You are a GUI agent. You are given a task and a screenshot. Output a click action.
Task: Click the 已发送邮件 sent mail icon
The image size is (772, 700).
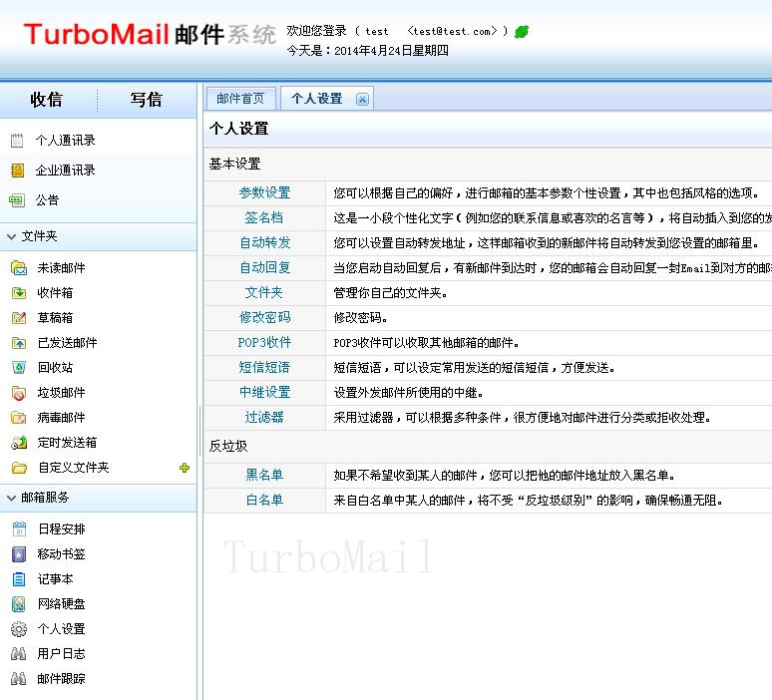coord(19,343)
